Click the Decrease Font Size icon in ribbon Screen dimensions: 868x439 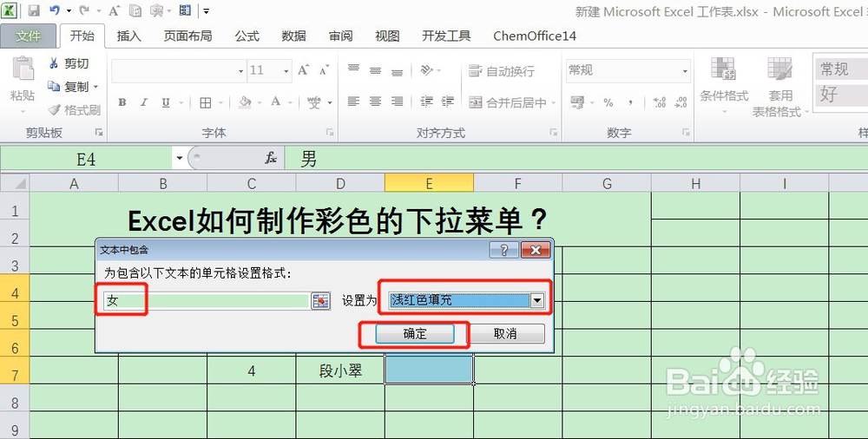[325, 70]
